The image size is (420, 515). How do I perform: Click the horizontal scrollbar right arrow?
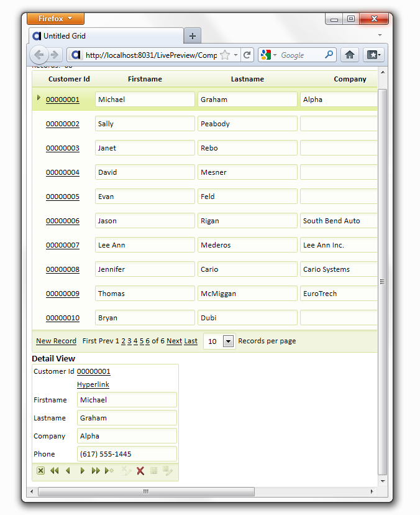coord(372,492)
